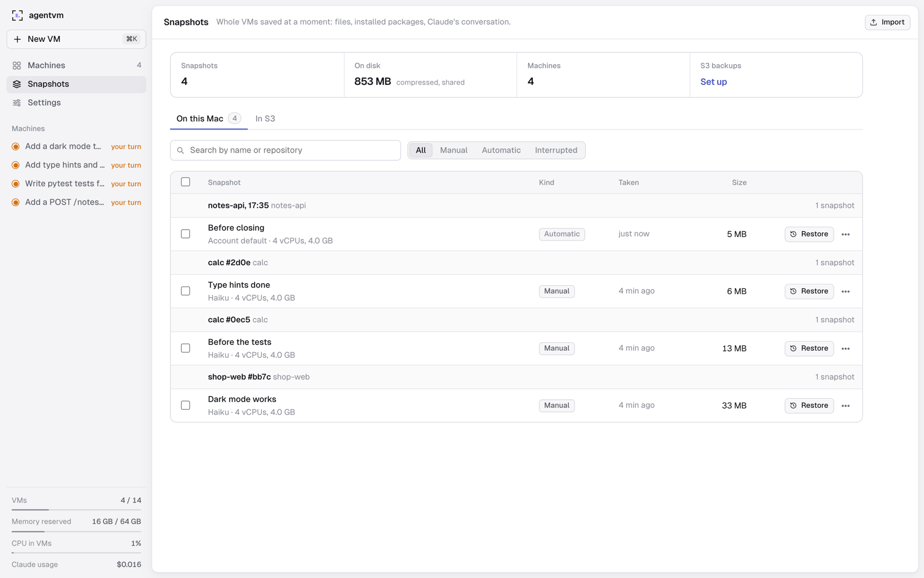Image resolution: width=924 pixels, height=578 pixels.
Task: Check the Before closing snapshot checkbox
Action: tap(185, 234)
